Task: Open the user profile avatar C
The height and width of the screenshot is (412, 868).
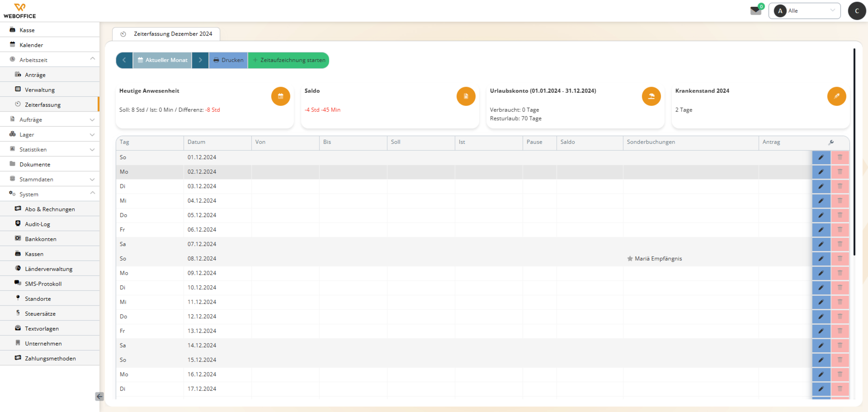Action: [x=857, y=11]
